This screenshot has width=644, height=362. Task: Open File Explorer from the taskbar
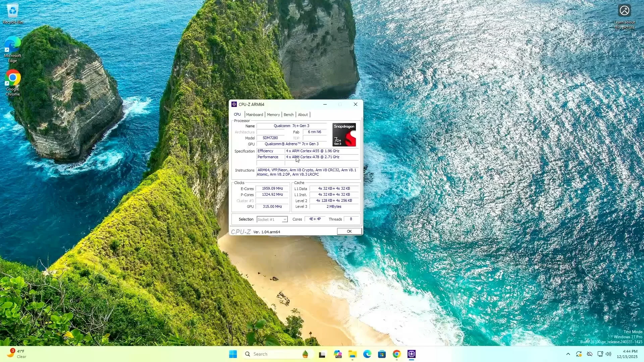352,354
